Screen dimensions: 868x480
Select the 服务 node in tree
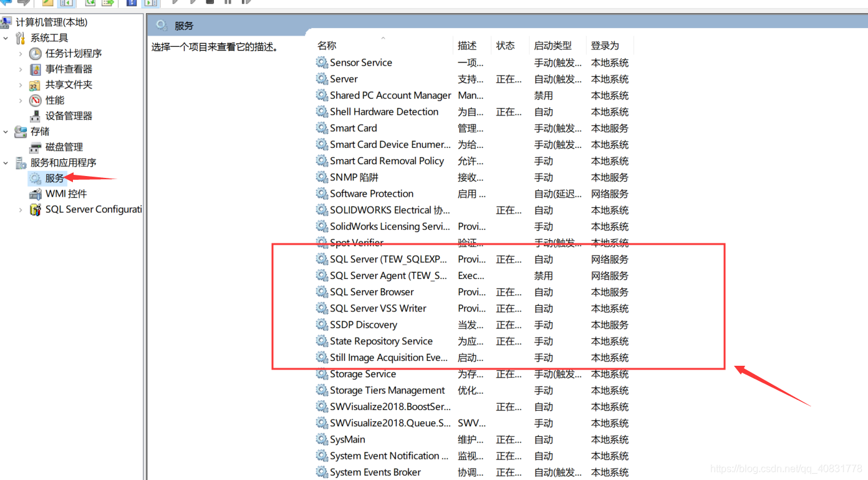click(x=54, y=179)
